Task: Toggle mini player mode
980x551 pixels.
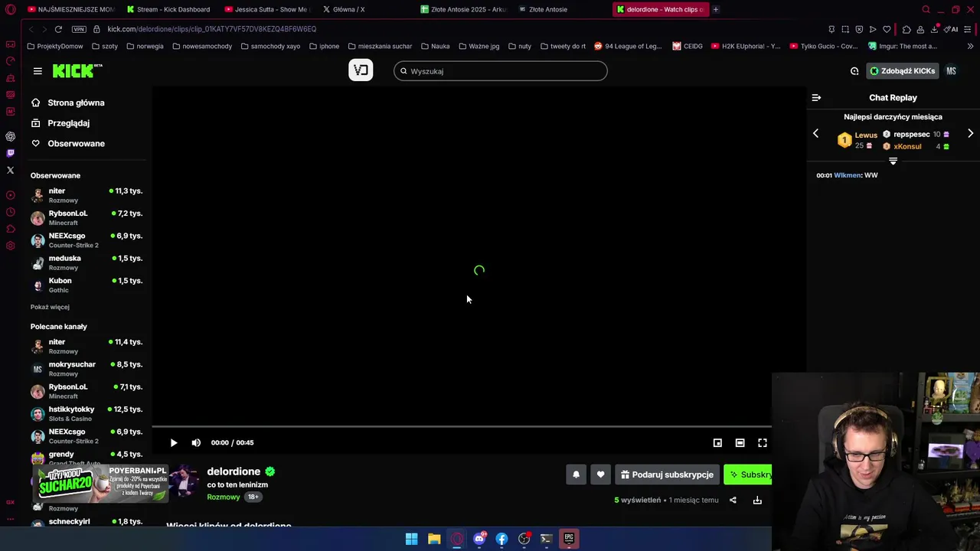Action: (x=717, y=442)
